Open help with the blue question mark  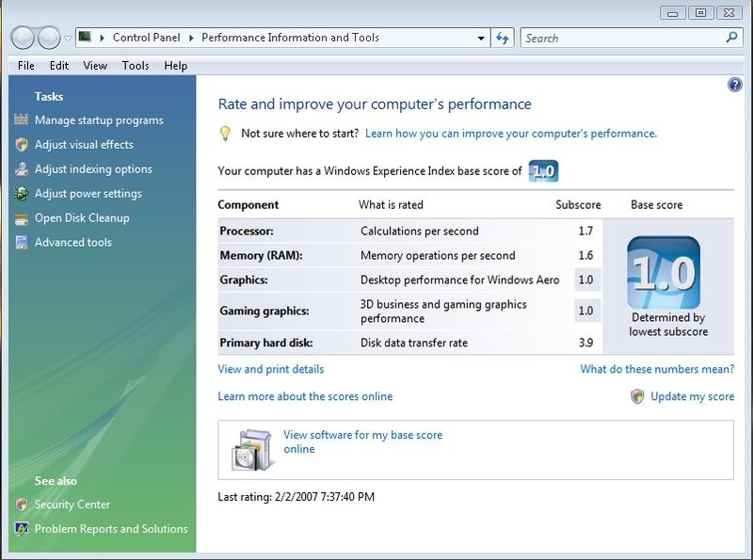(x=735, y=85)
